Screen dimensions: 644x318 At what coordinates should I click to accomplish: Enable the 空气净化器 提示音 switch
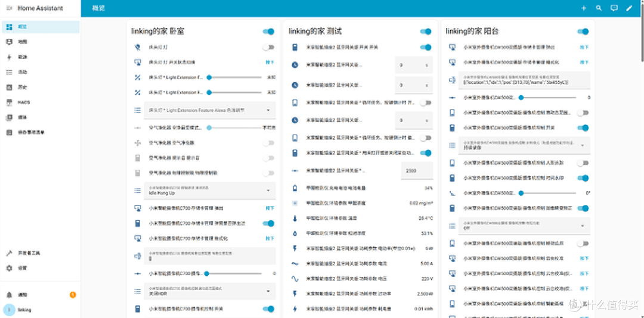pos(268,158)
